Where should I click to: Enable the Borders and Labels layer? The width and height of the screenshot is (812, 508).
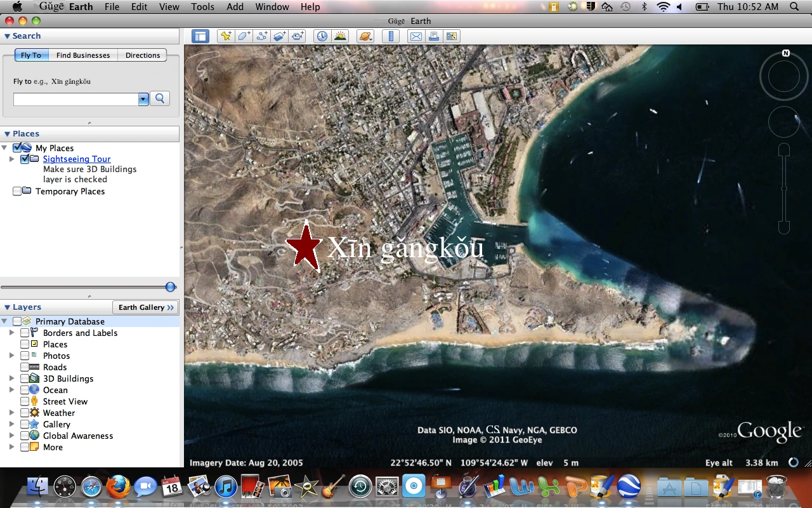pyautogui.click(x=25, y=333)
